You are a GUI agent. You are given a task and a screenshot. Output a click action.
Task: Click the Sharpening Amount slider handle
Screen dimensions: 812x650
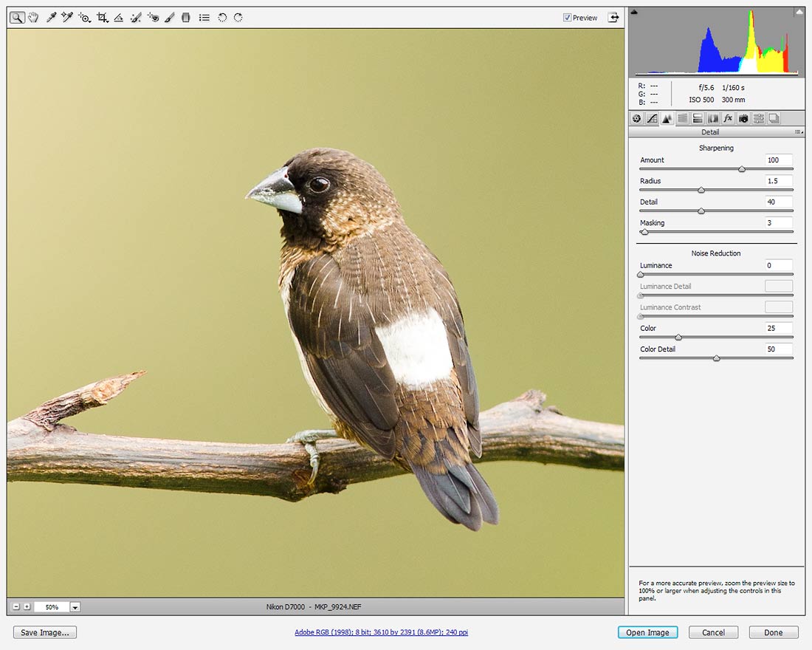pos(742,169)
